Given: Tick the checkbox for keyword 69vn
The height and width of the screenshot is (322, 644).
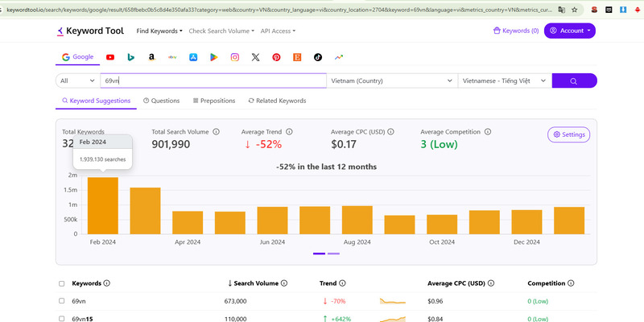Looking at the screenshot, I should pos(62,301).
